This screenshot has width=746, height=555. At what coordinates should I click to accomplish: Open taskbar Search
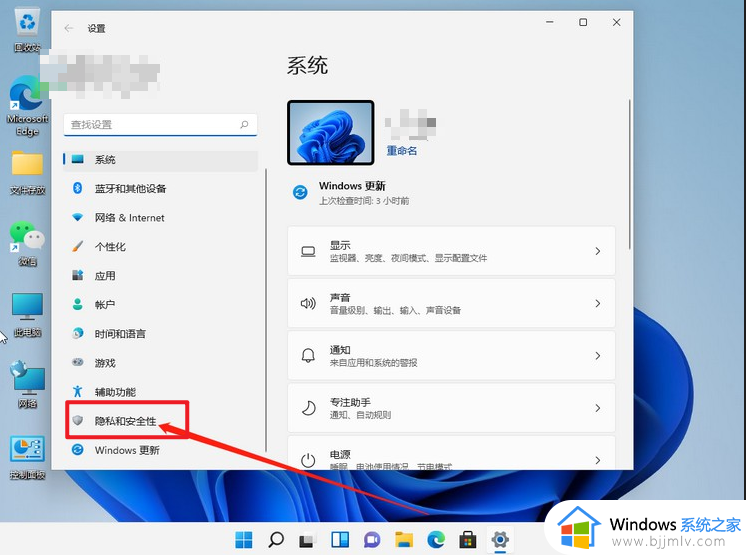(276, 540)
